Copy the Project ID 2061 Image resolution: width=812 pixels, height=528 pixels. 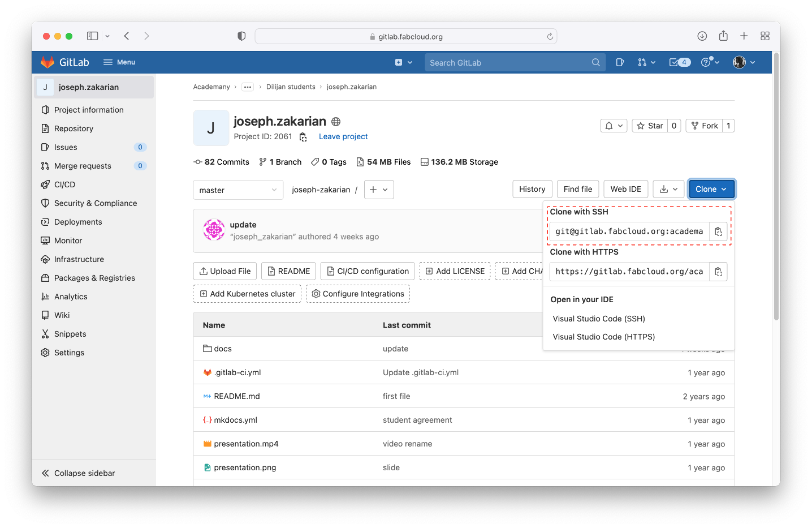[x=303, y=137]
